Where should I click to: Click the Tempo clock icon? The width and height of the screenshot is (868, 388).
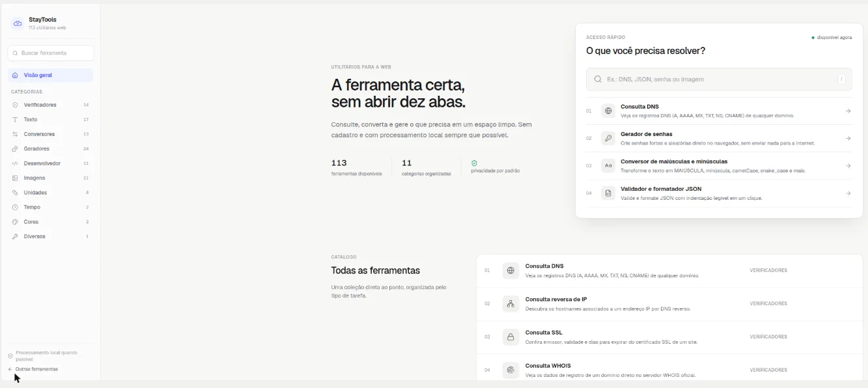pyautogui.click(x=15, y=207)
